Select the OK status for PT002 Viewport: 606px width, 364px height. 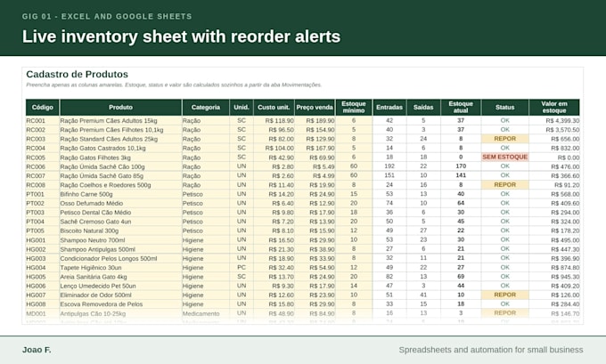point(504,203)
